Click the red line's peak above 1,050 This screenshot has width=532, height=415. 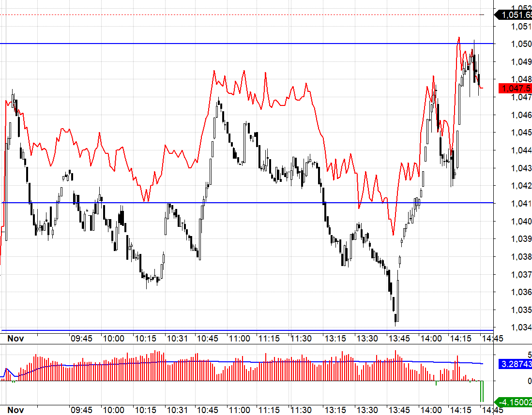click(x=459, y=37)
